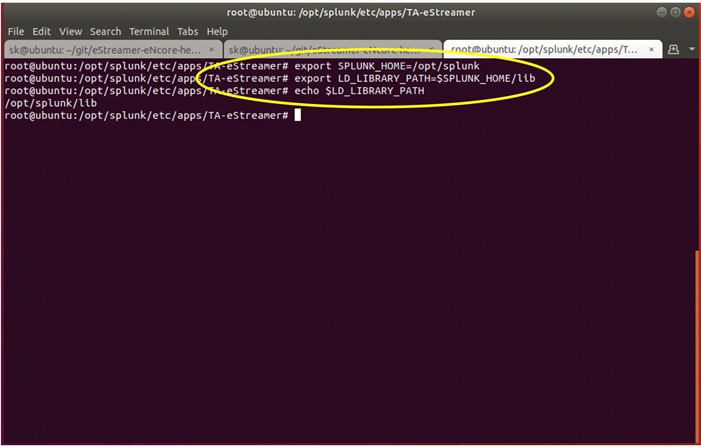The height and width of the screenshot is (447, 701).
Task: Click the window title bar text
Action: [350, 13]
